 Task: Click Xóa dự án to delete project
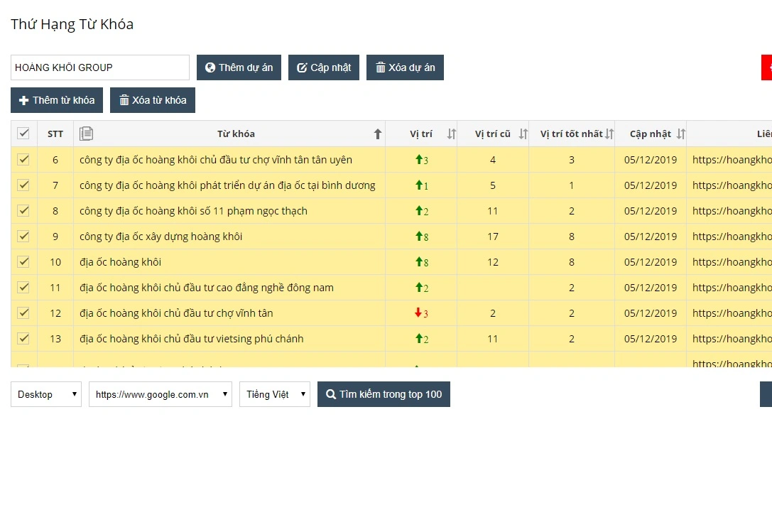pos(405,67)
